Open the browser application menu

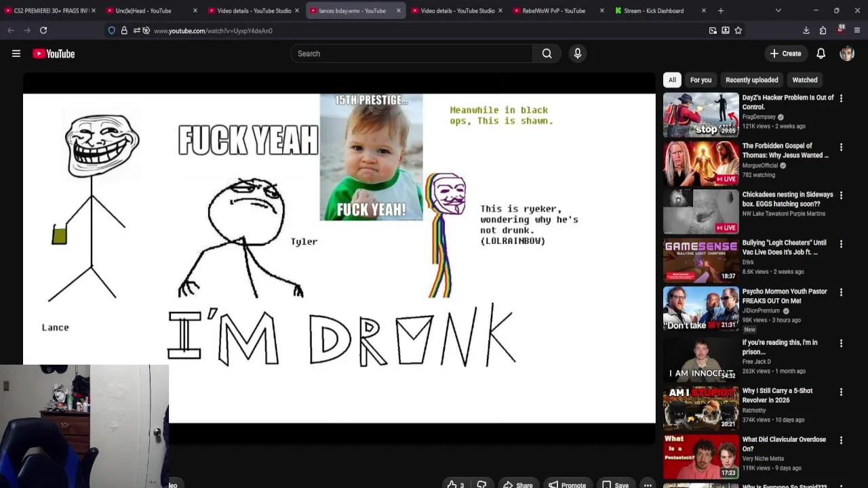coord(857,30)
